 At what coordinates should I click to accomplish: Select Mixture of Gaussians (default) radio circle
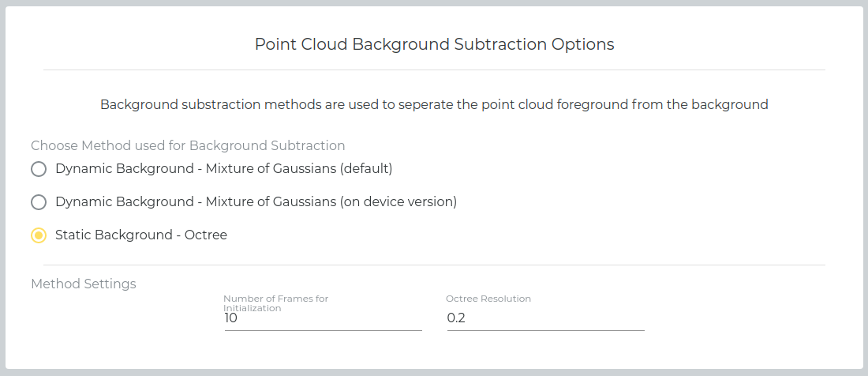pos(38,169)
